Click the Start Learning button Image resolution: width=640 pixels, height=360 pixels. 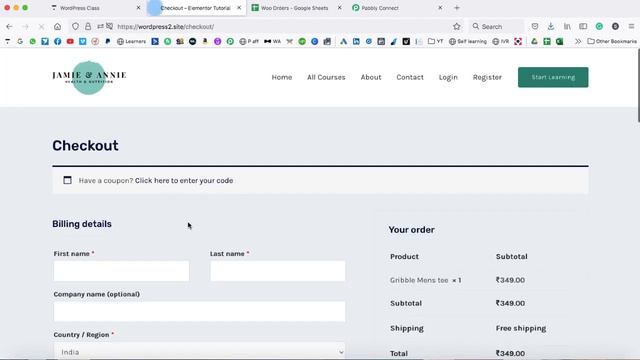[x=553, y=77]
